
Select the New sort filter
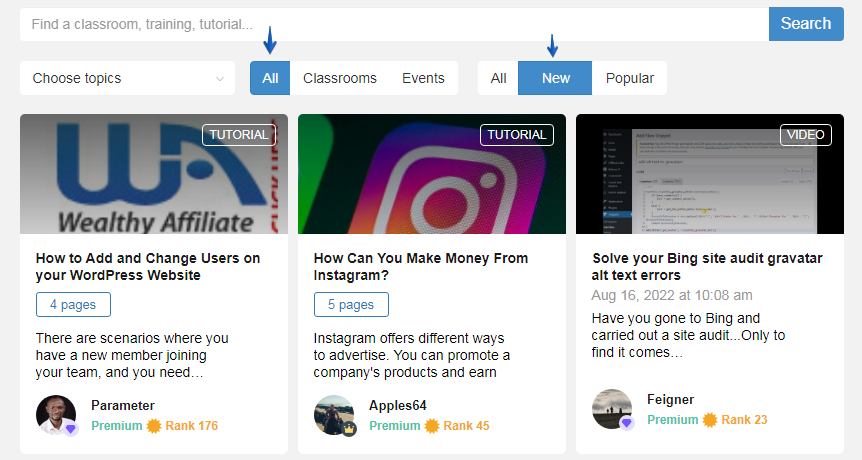[555, 78]
